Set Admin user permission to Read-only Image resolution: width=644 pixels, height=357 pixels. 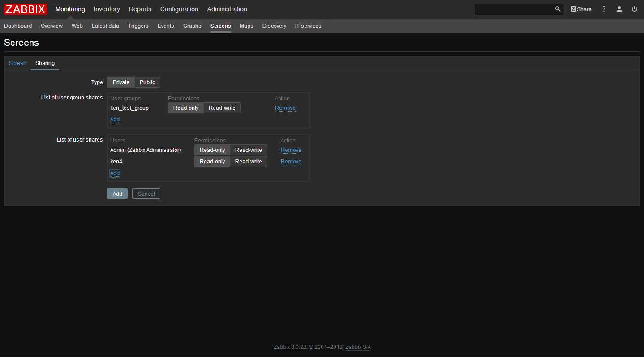point(212,150)
